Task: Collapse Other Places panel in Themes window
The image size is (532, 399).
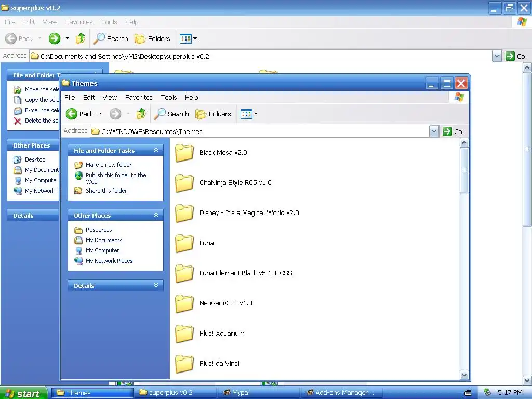Action: 156,215
